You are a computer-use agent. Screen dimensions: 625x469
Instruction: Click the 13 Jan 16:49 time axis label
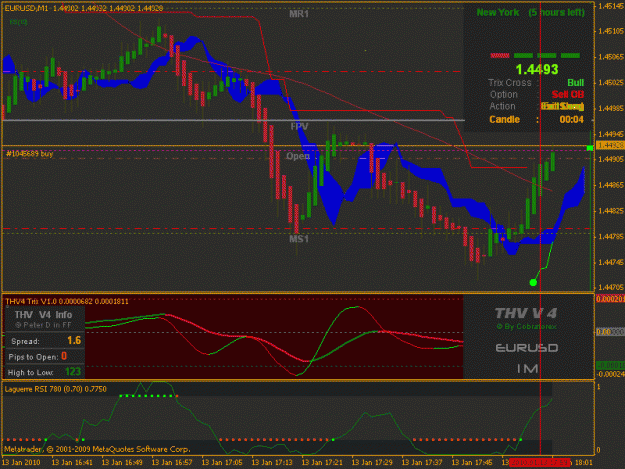[x=122, y=463]
